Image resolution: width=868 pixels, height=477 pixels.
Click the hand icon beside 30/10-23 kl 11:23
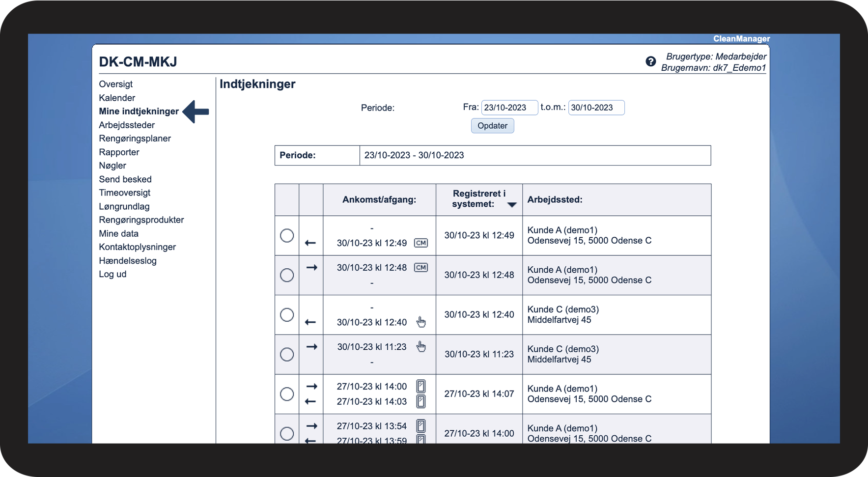[421, 347]
